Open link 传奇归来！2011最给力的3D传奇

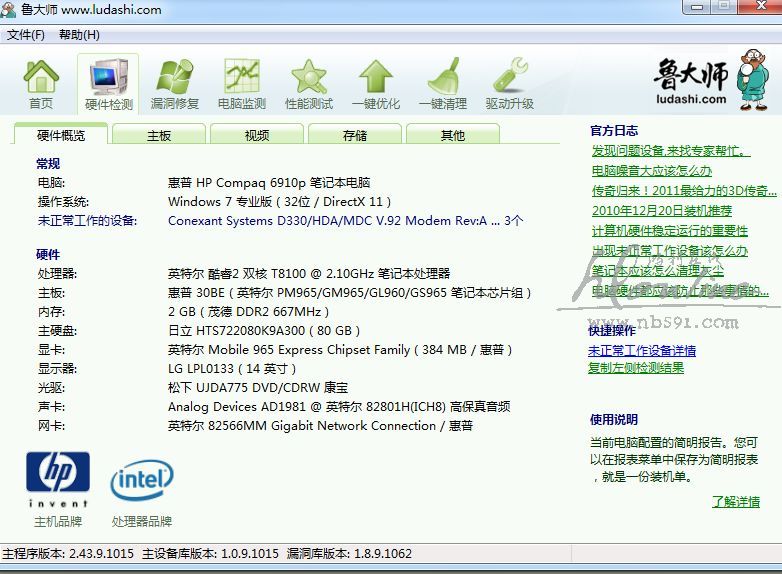[x=684, y=191]
